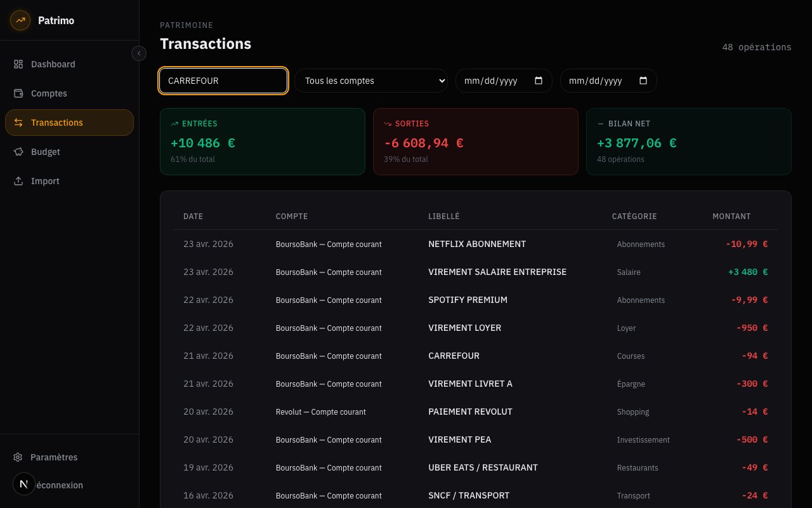The image size is (812, 508).
Task: Open the second date calendar picker
Action: pyautogui.click(x=643, y=81)
